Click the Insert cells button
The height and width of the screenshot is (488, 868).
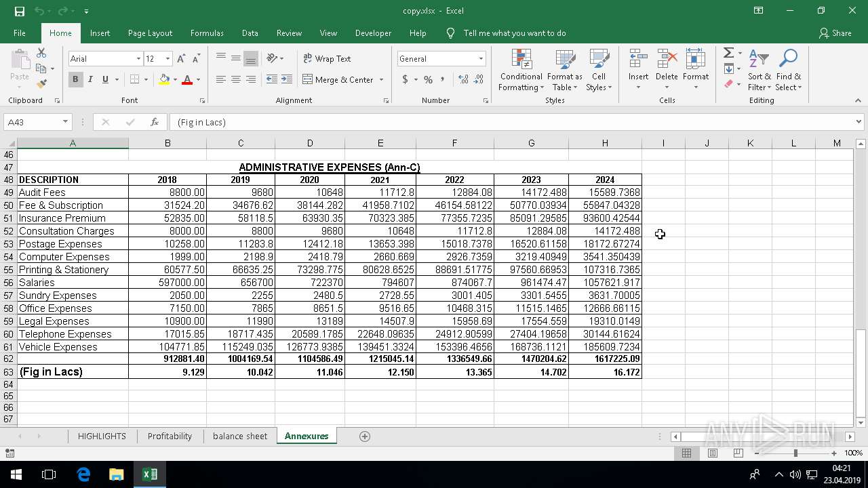pyautogui.click(x=638, y=69)
